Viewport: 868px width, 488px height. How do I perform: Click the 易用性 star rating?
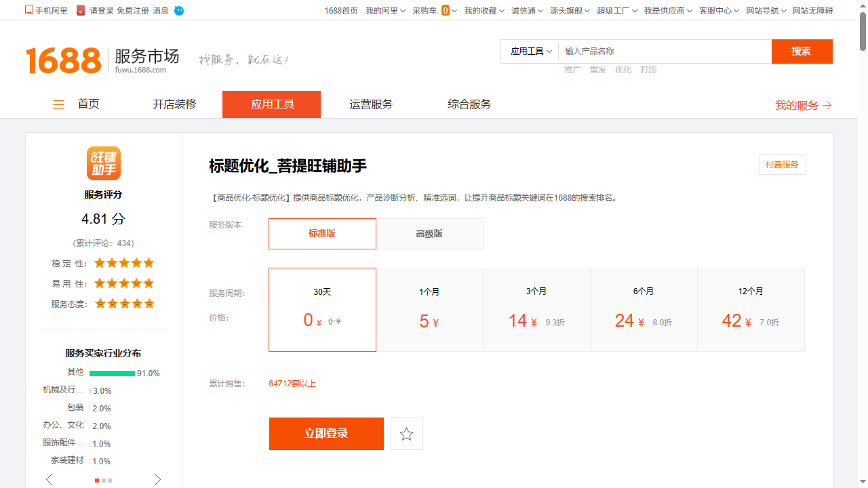tap(124, 283)
